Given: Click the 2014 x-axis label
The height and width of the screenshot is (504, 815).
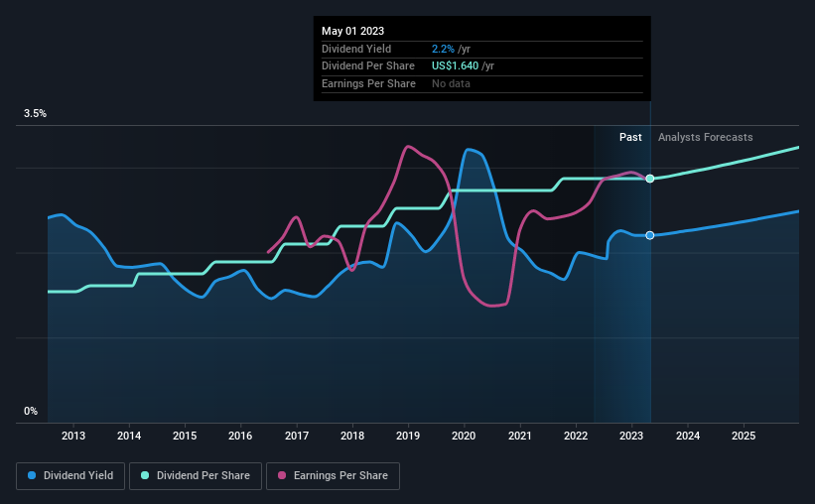Looking at the screenshot, I should [129, 436].
